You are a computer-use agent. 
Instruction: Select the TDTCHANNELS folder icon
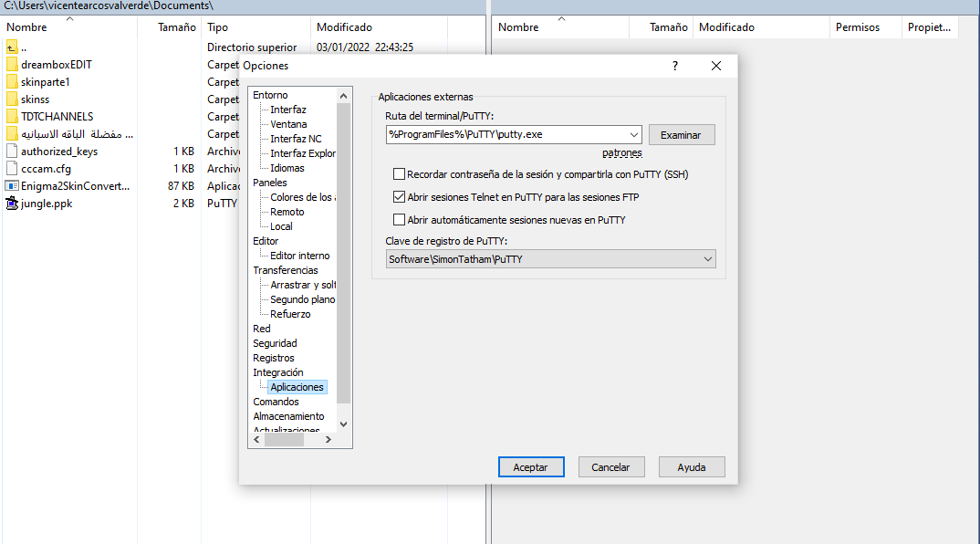12,117
